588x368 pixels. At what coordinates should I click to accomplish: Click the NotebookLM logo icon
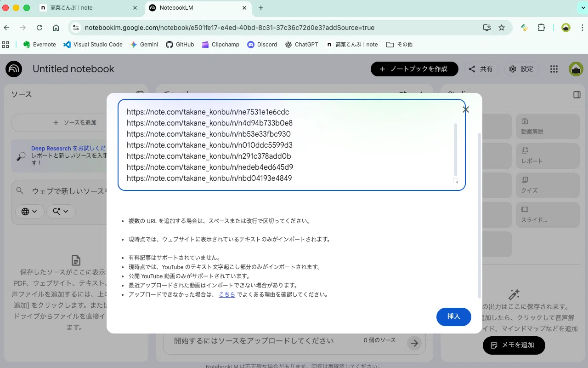[14, 69]
